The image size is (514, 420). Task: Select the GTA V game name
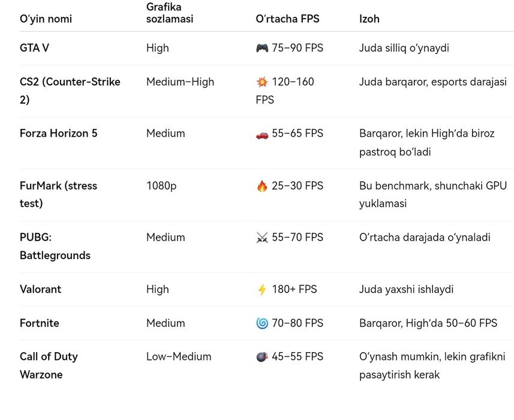34,48
